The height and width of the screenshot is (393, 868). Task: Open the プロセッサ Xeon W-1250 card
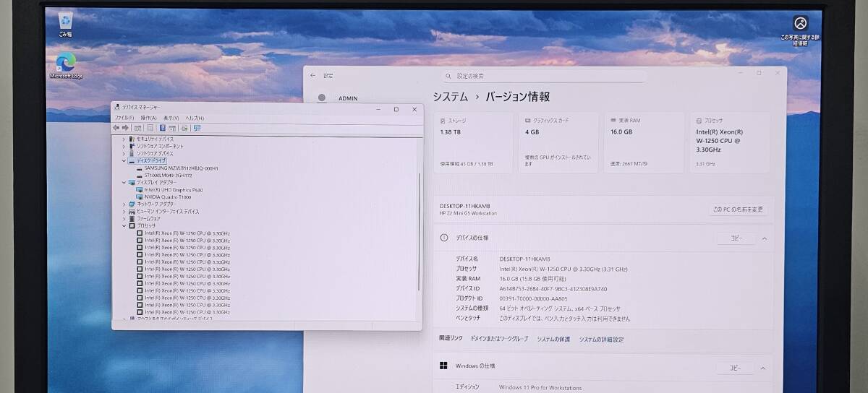[730, 142]
